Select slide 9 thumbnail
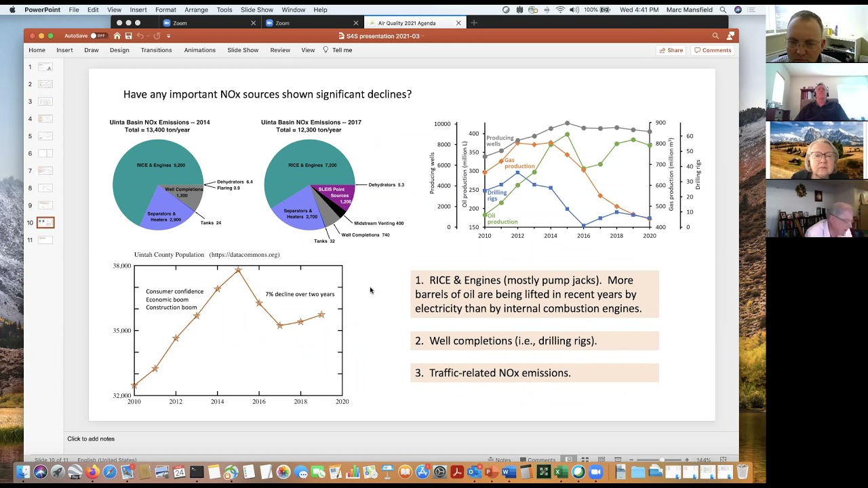868x488 pixels. 45,205
